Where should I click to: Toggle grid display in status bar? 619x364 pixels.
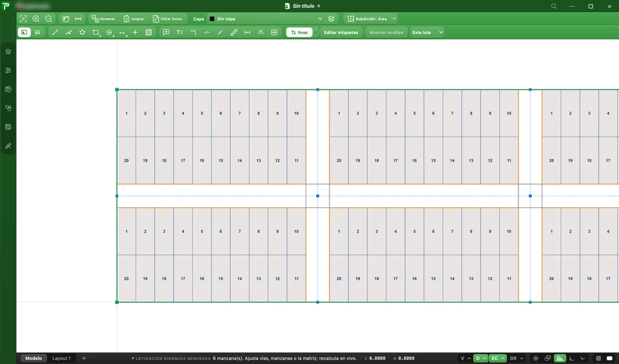[598, 358]
